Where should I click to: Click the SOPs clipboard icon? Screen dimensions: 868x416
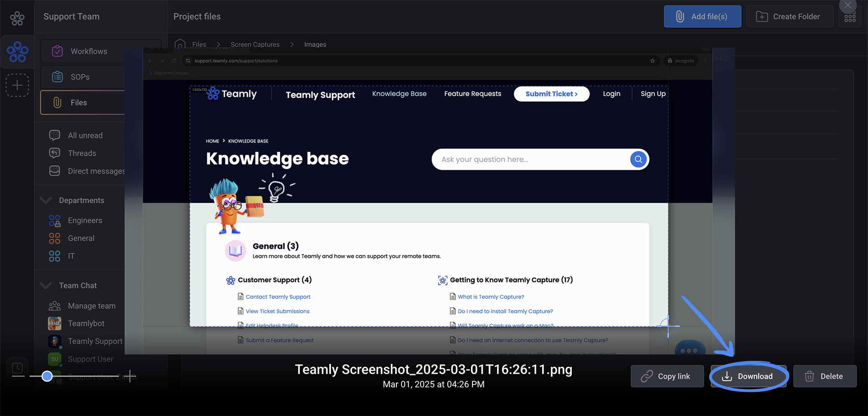57,76
